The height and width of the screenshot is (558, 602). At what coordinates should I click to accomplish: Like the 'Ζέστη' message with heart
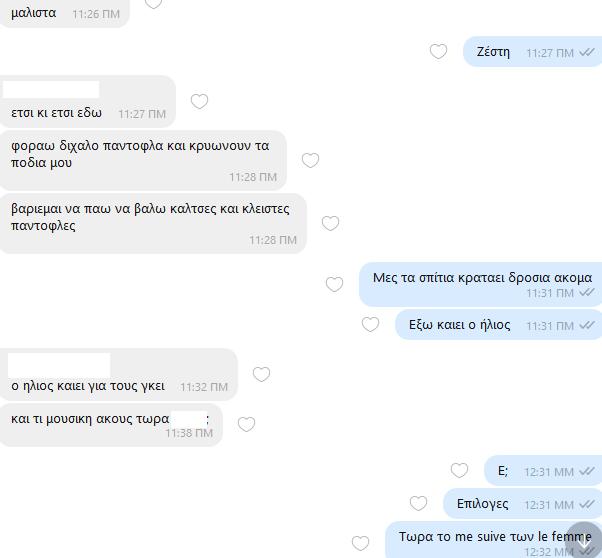pos(438,51)
